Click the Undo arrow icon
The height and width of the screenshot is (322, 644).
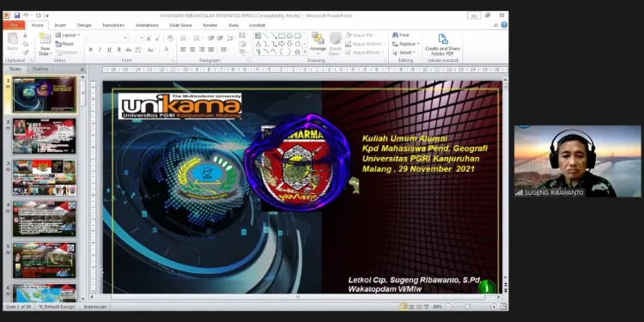26,15
